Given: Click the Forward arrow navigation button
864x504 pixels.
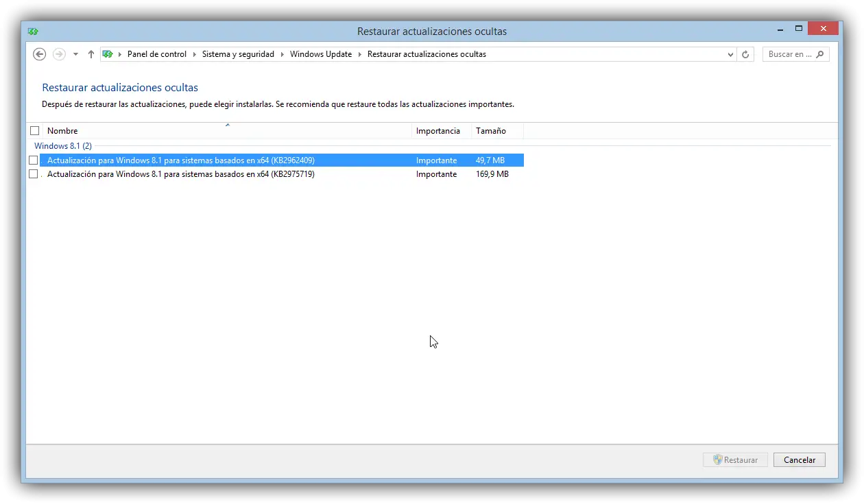Looking at the screenshot, I should (60, 54).
